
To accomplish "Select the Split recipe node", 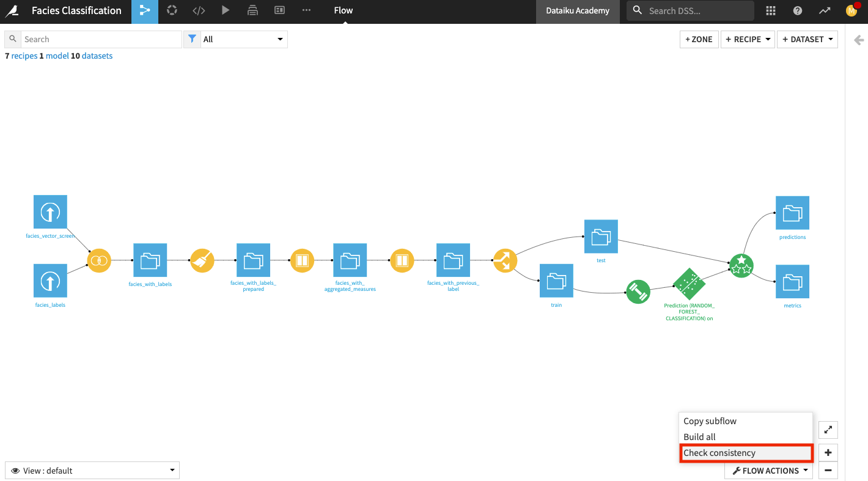I will (505, 260).
